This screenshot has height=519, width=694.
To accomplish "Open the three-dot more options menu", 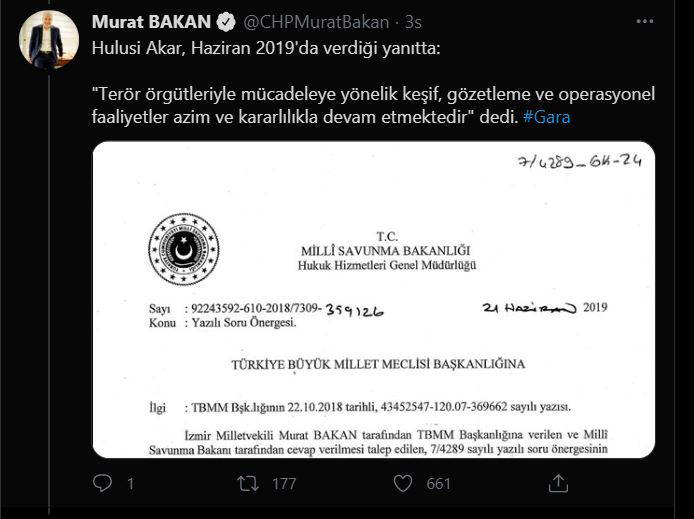I will coord(644,21).
